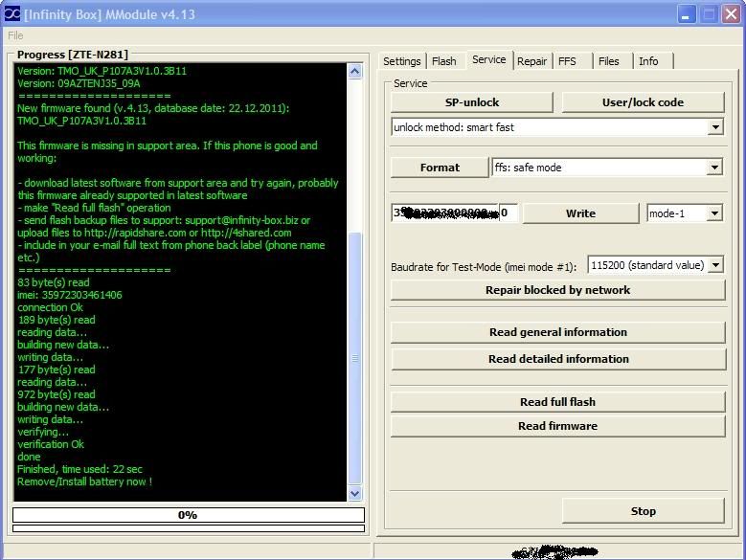Open the Repair tab
Screen dimensions: 746x560
[x=532, y=61]
